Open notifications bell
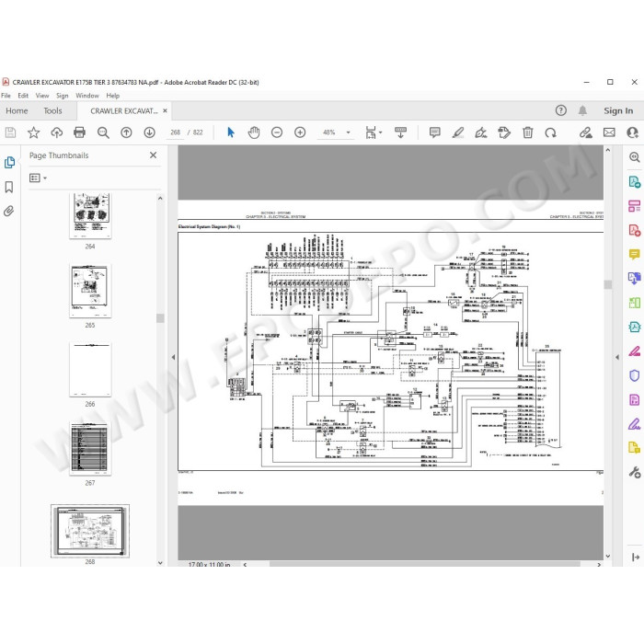The image size is (644, 644). 582,110
